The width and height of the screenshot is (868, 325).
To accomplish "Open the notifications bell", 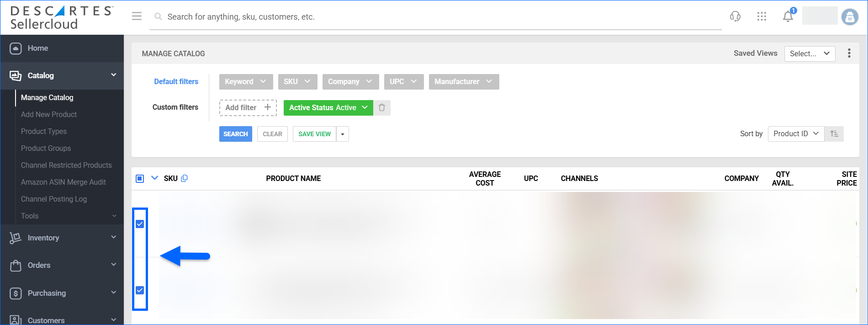I will 788,16.
